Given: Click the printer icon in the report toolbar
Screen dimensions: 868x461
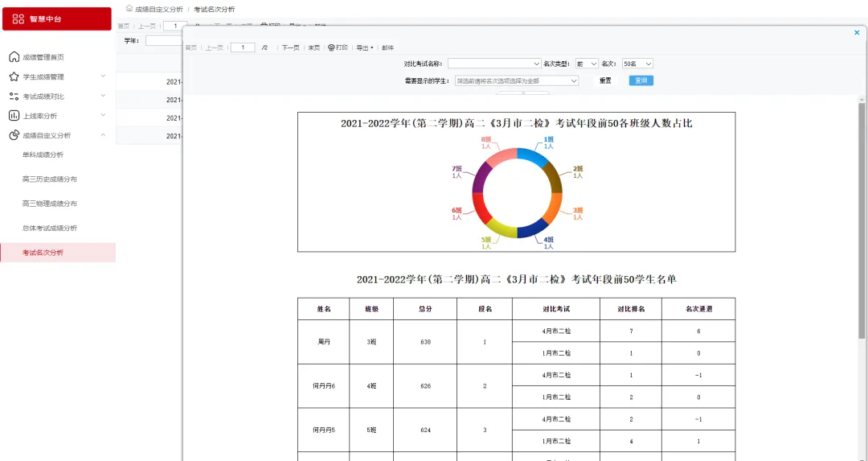Looking at the screenshot, I should coord(331,48).
